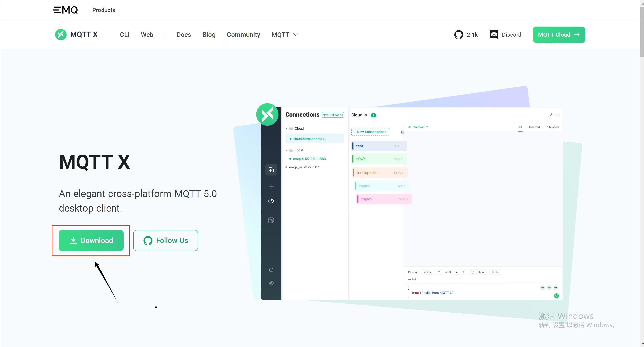Switch to the Published tab
644x347 pixels.
click(x=552, y=127)
